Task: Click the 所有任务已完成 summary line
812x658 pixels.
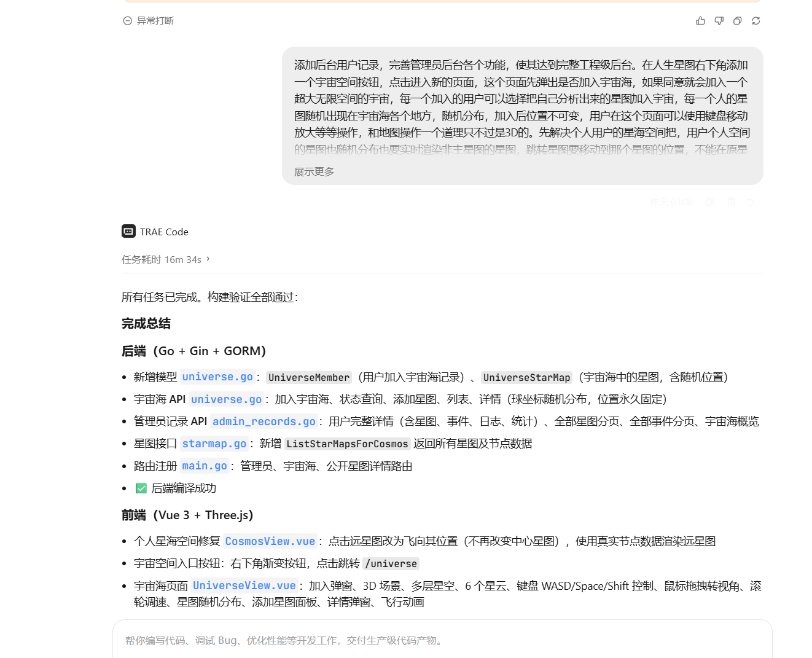Action: (x=209, y=297)
